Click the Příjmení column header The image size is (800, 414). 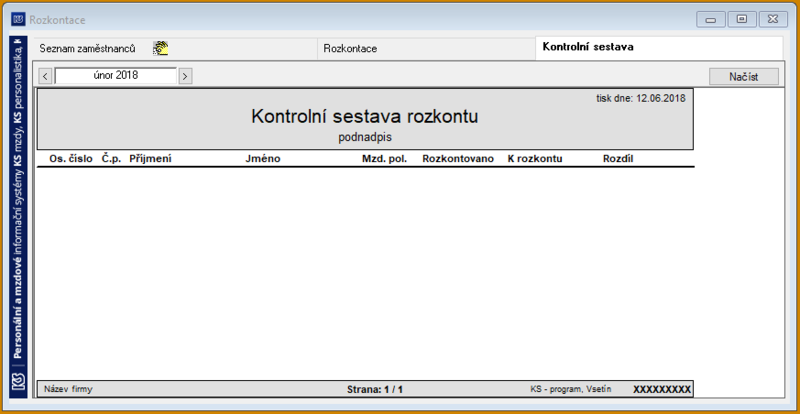click(x=150, y=159)
